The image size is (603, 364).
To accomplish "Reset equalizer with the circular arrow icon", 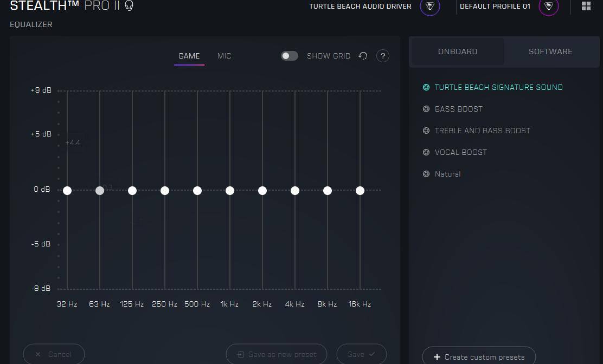I will click(363, 56).
